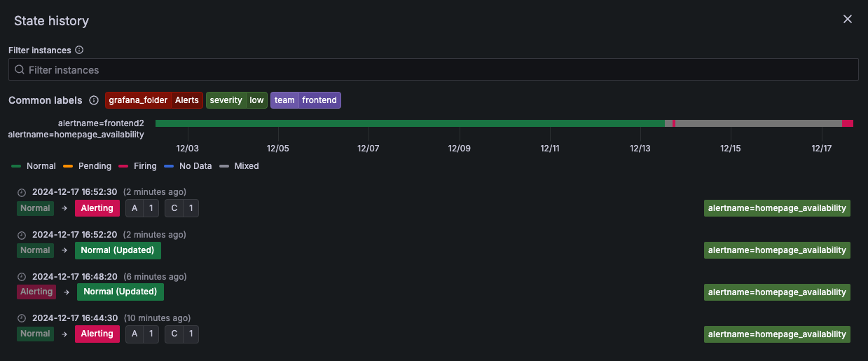Select the severity low label
Screen dimensions: 868x361
(236, 100)
